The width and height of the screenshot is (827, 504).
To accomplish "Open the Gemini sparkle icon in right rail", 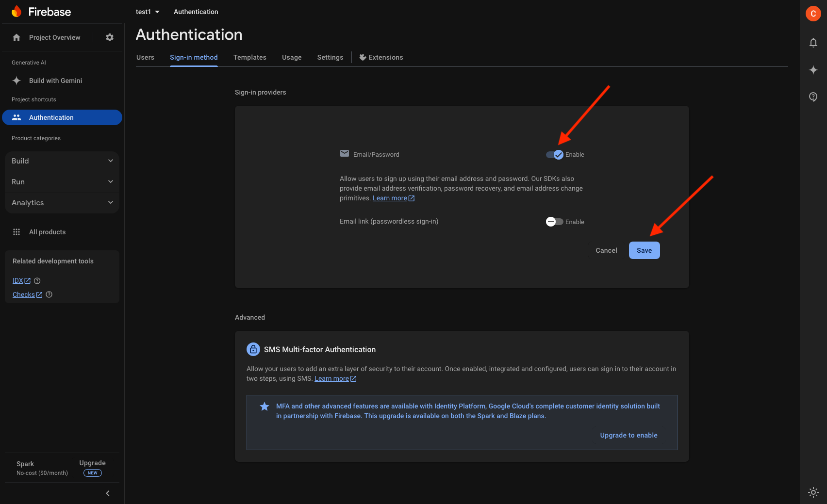I will tap(813, 70).
